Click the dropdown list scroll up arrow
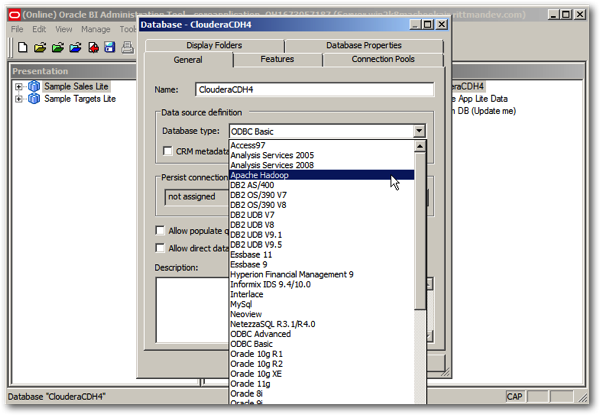 420,146
